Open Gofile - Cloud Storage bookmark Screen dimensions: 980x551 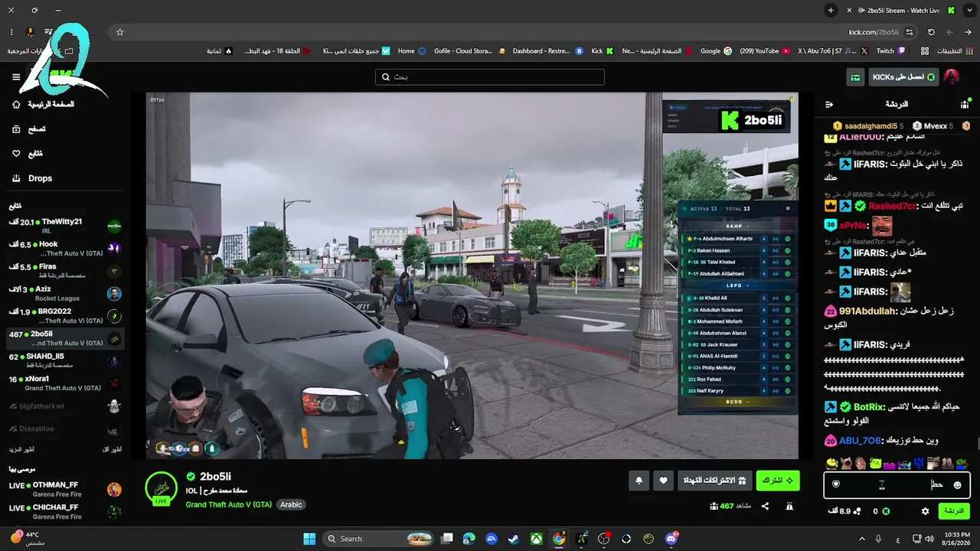point(469,51)
